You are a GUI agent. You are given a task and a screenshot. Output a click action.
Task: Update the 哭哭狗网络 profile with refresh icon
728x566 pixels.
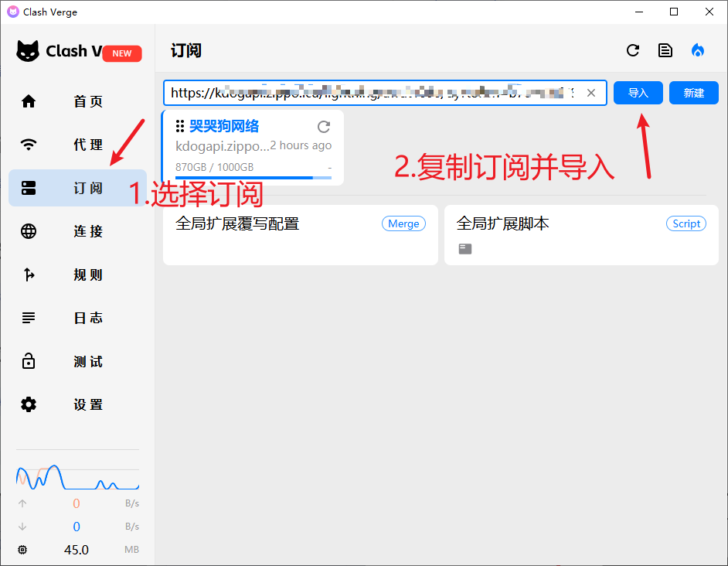(x=324, y=126)
